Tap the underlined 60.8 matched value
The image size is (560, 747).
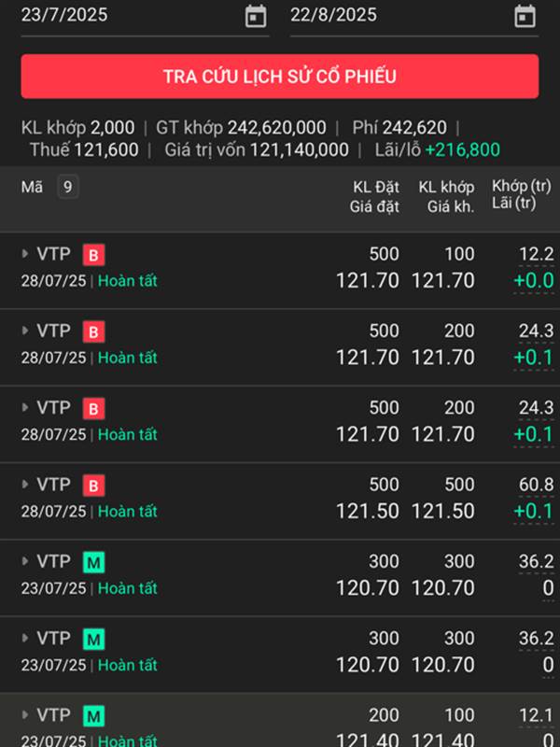click(x=536, y=485)
